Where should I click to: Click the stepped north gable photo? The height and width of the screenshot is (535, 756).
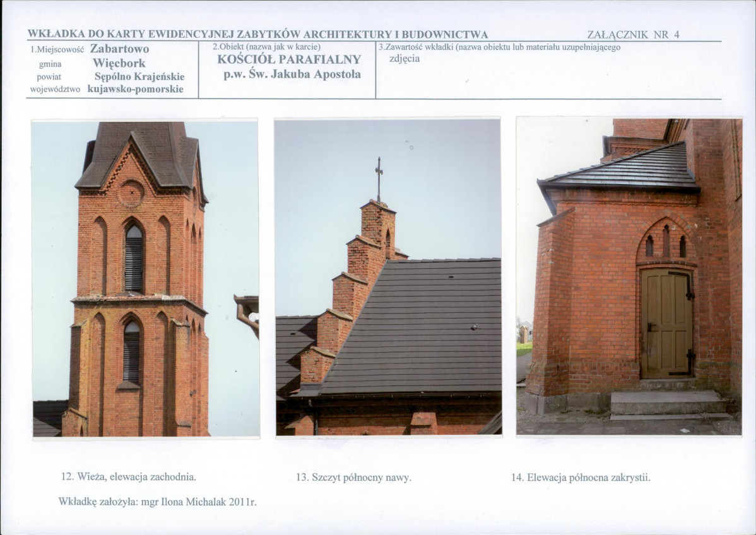388,278
